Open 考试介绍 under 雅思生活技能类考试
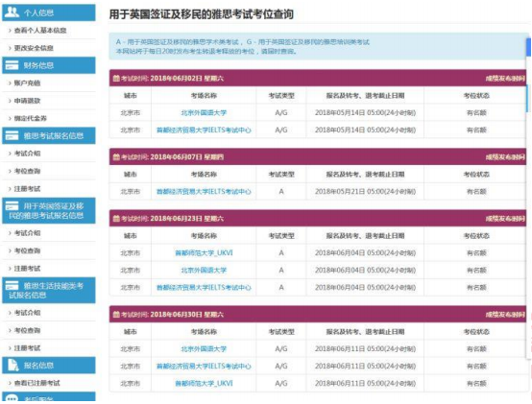This screenshot has width=532, height=404. click(x=27, y=313)
